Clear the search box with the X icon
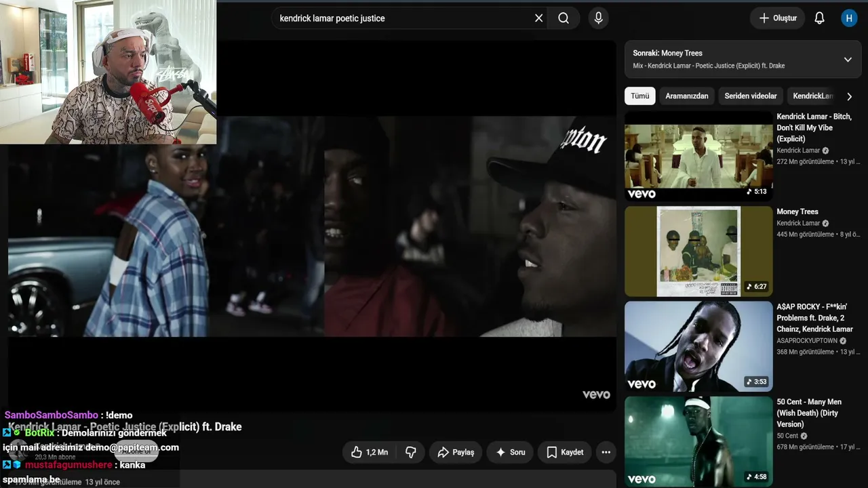The image size is (868, 488). [539, 18]
